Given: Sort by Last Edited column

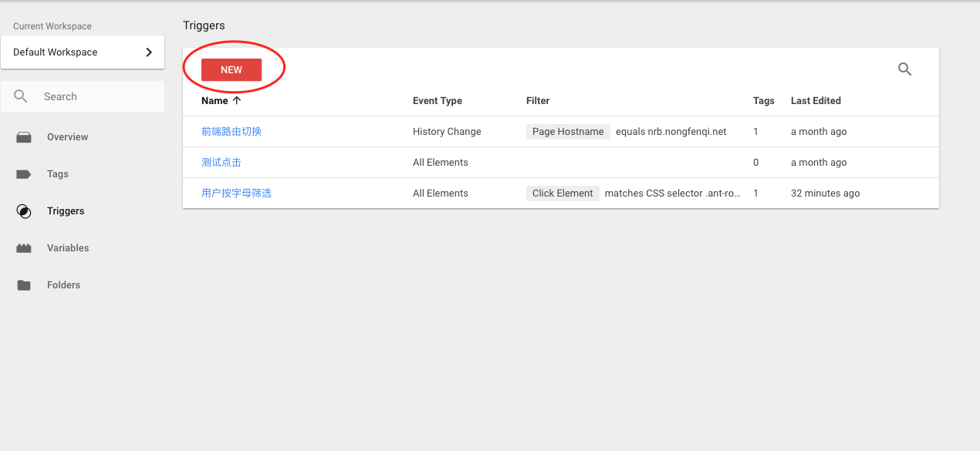Looking at the screenshot, I should click(x=816, y=101).
